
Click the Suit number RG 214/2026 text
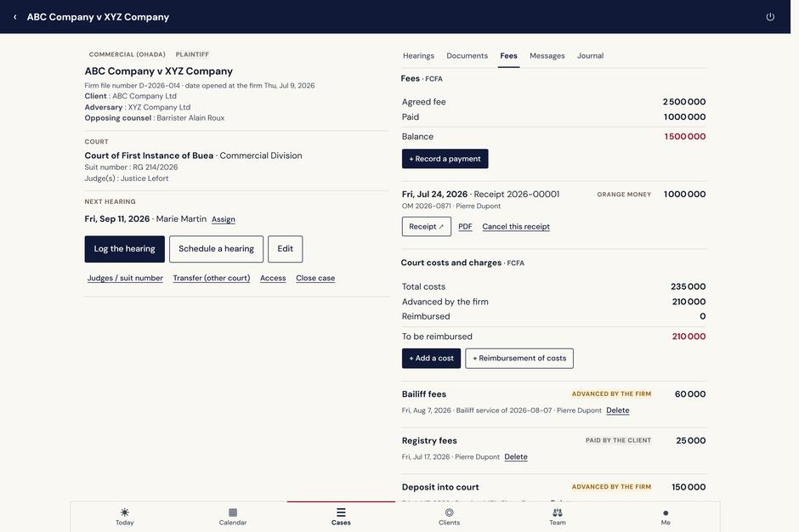pyautogui.click(x=131, y=167)
